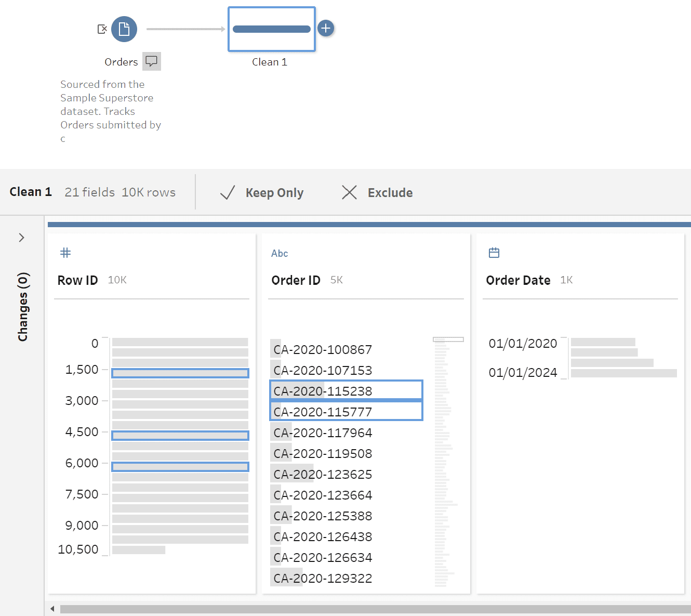Image resolution: width=691 pixels, height=616 pixels.
Task: Click the plus icon to add a step after Clean 1
Action: [x=326, y=28]
